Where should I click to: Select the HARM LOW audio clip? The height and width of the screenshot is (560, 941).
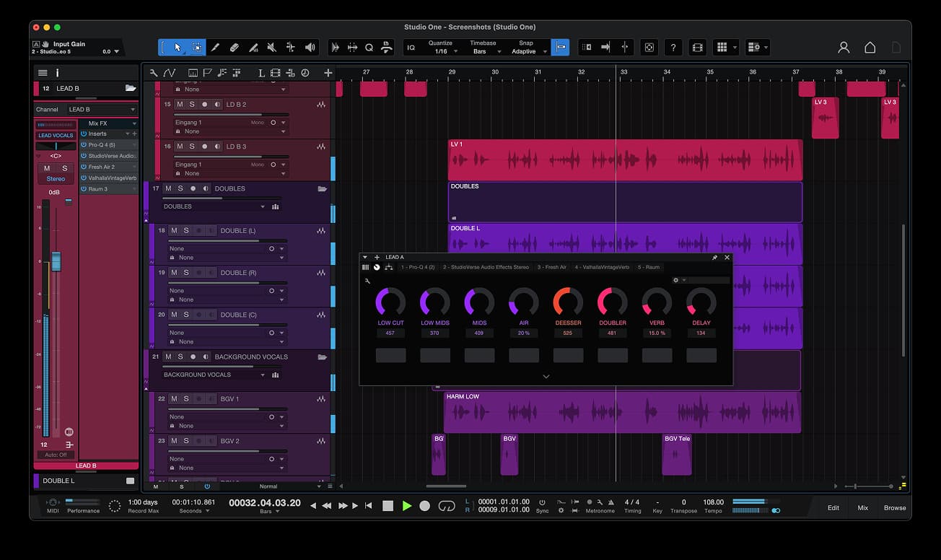[622, 413]
